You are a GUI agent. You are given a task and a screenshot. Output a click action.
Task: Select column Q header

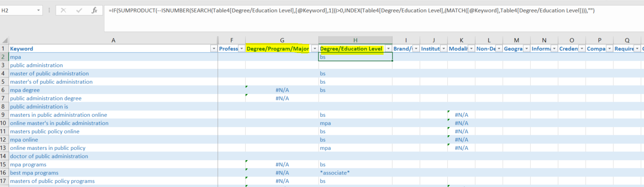pos(627,40)
